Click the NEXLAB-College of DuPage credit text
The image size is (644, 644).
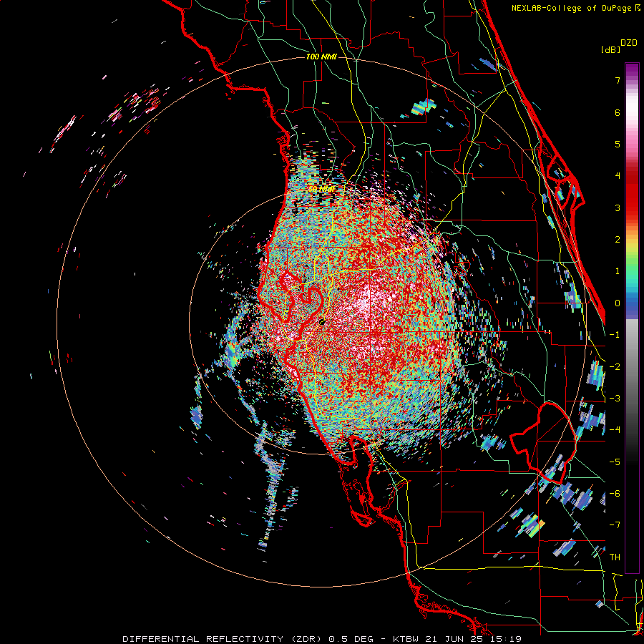pyautogui.click(x=572, y=8)
